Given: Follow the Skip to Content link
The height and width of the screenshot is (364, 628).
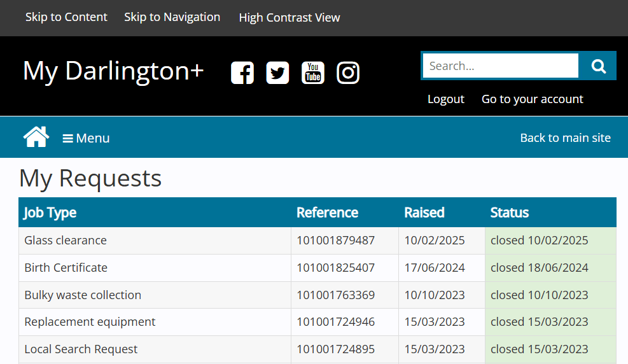Looking at the screenshot, I should pyautogui.click(x=66, y=17).
